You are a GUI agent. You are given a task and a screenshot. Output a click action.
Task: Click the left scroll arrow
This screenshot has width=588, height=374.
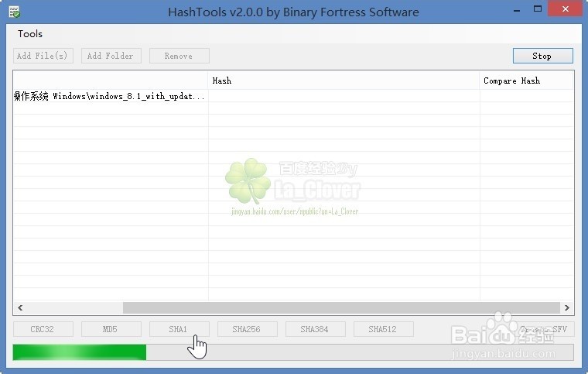coord(20,307)
